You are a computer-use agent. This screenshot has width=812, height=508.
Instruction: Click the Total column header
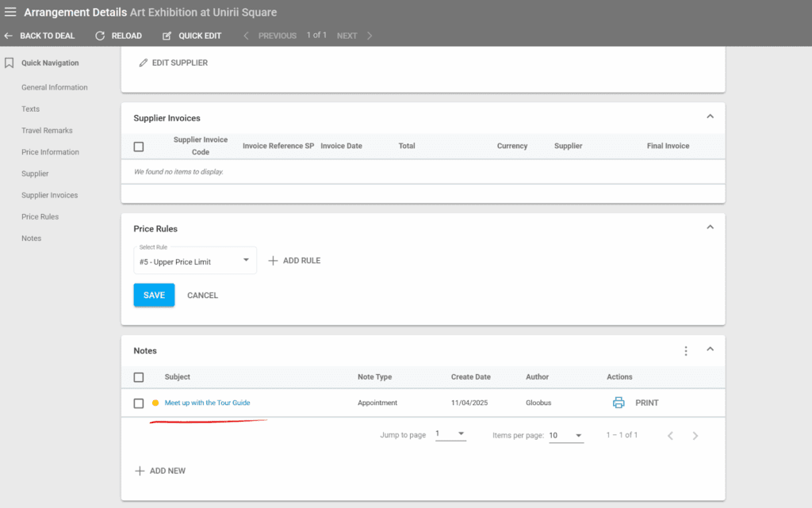407,146
